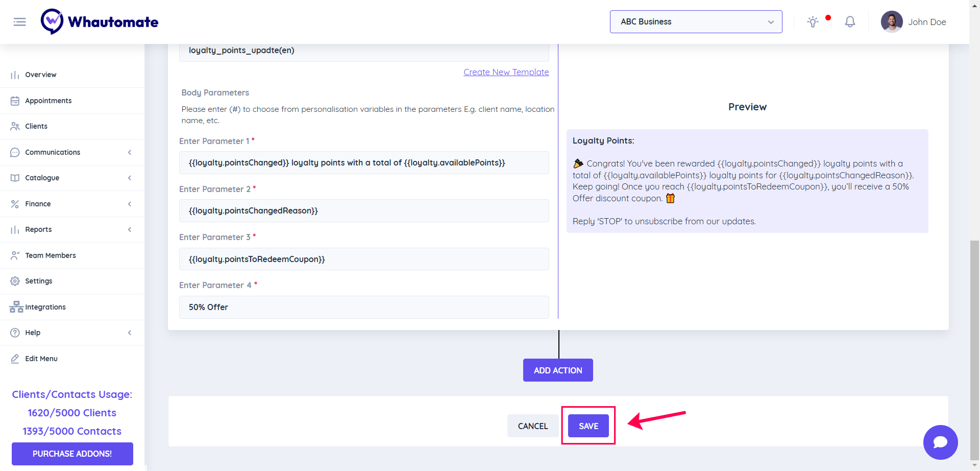The width and height of the screenshot is (980, 471).
Task: Click the Create New Template link
Action: [506, 72]
